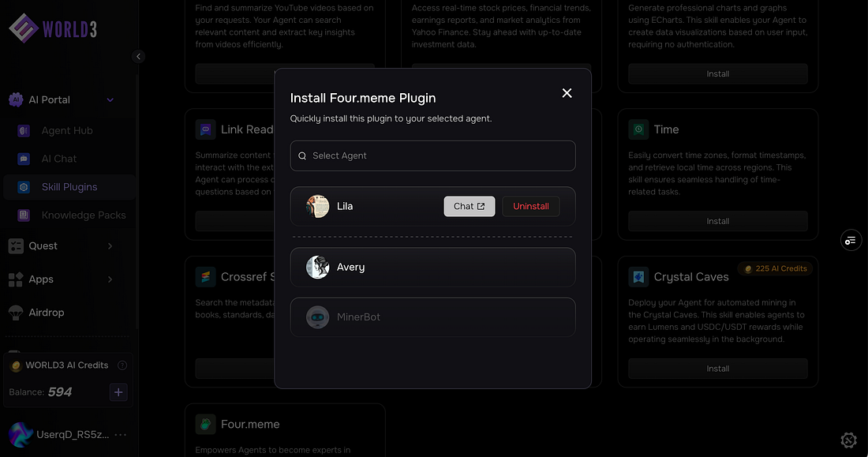868x457 pixels.
Task: Select the Avery agent row
Action: (432, 268)
